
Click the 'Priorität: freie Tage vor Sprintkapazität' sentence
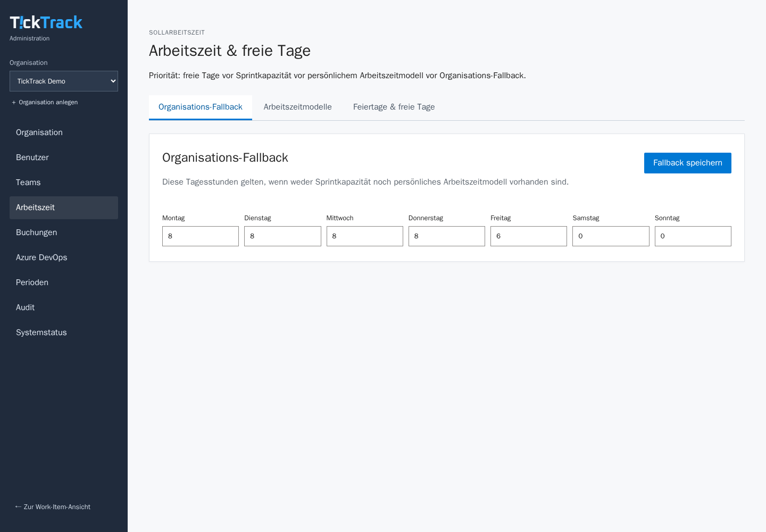[x=337, y=76]
